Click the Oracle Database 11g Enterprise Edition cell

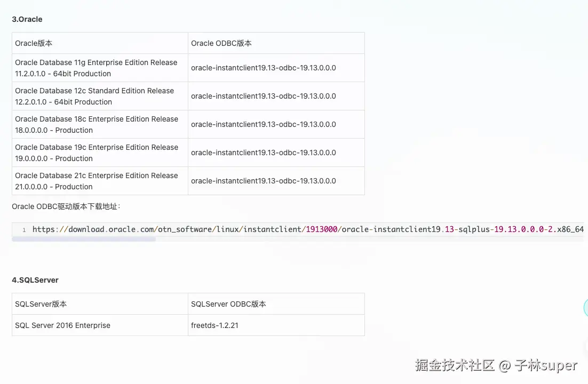100,68
